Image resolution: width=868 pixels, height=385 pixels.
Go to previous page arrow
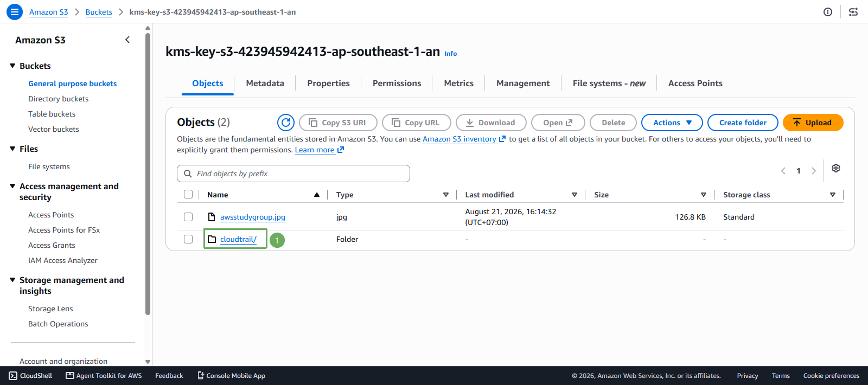click(783, 171)
